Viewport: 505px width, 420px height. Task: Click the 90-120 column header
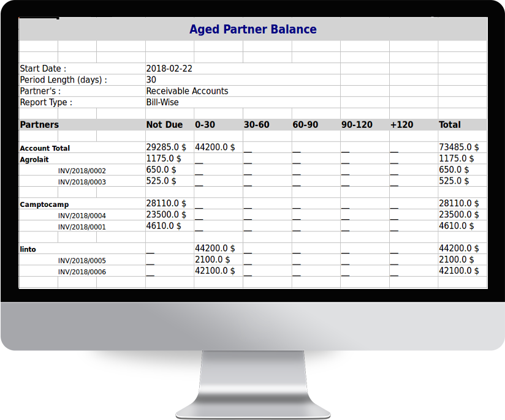(x=357, y=125)
